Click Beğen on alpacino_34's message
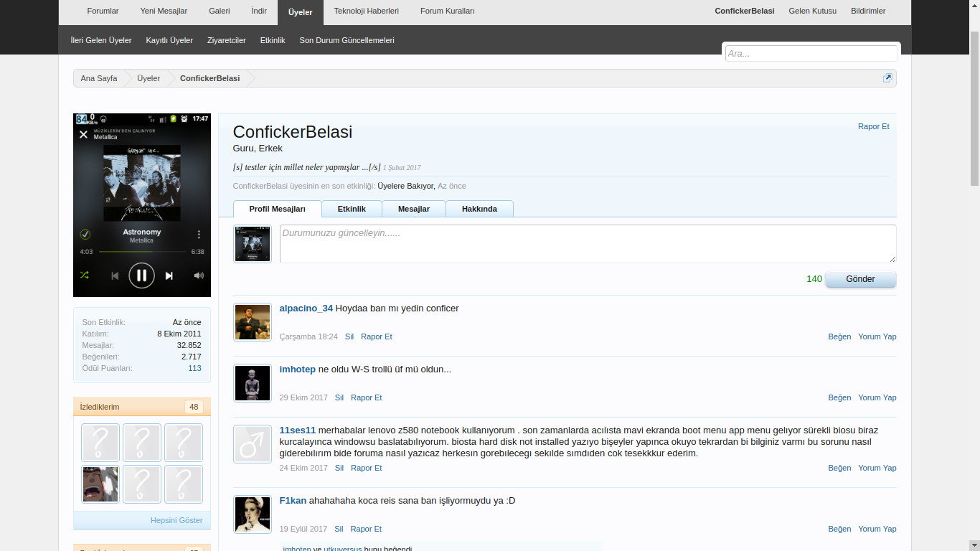Screen dimensions: 980x551 click(x=839, y=336)
